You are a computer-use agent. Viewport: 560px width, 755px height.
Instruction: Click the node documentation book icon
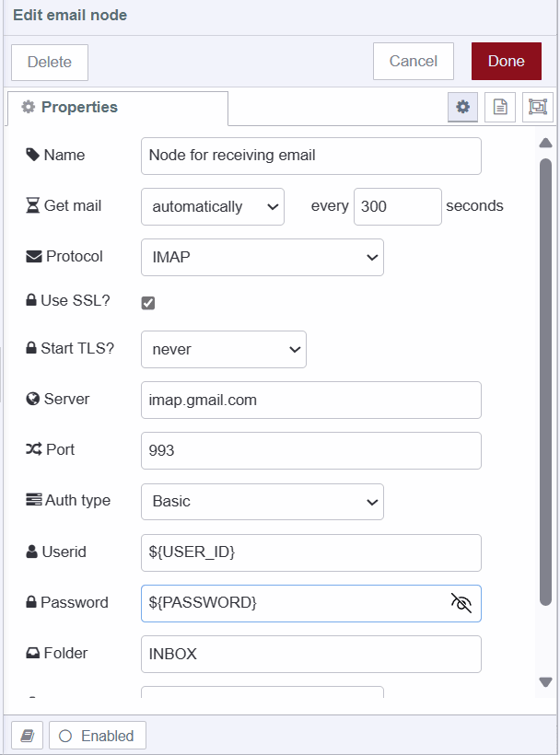click(x=27, y=735)
